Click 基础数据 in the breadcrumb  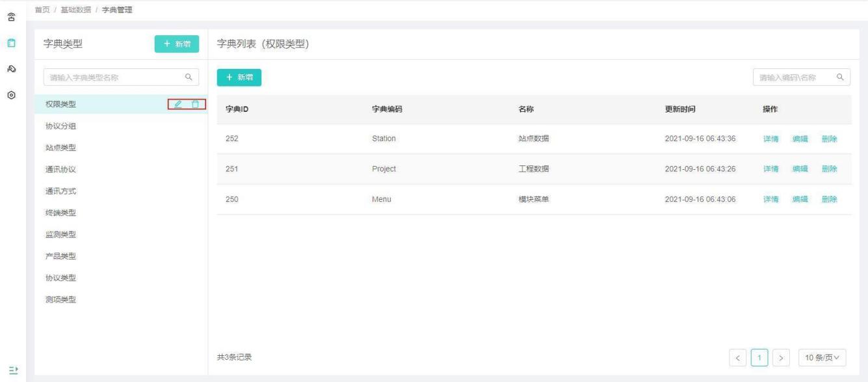75,8
